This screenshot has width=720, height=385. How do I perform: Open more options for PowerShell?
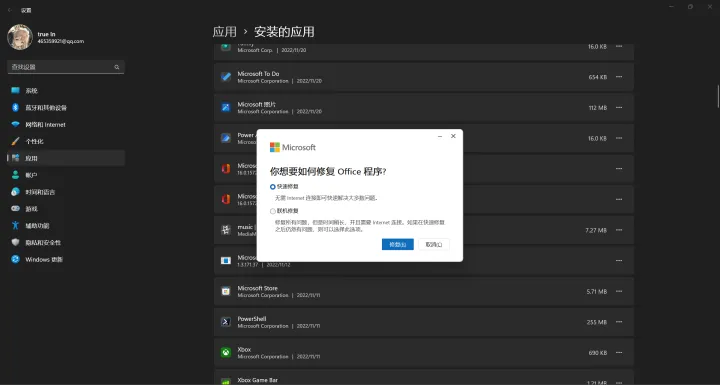[619, 322]
